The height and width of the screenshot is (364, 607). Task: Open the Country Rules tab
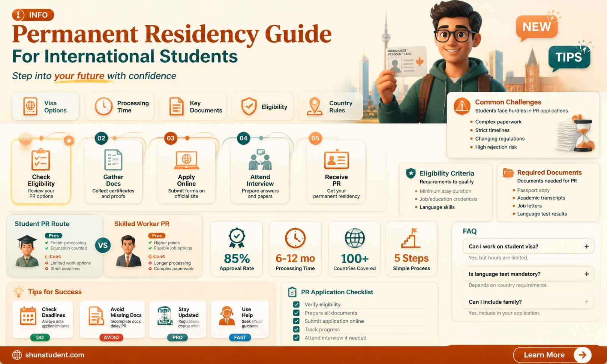331,106
